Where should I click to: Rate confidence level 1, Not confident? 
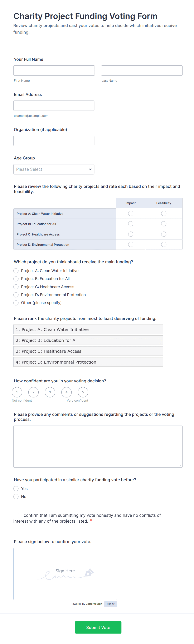17,392
